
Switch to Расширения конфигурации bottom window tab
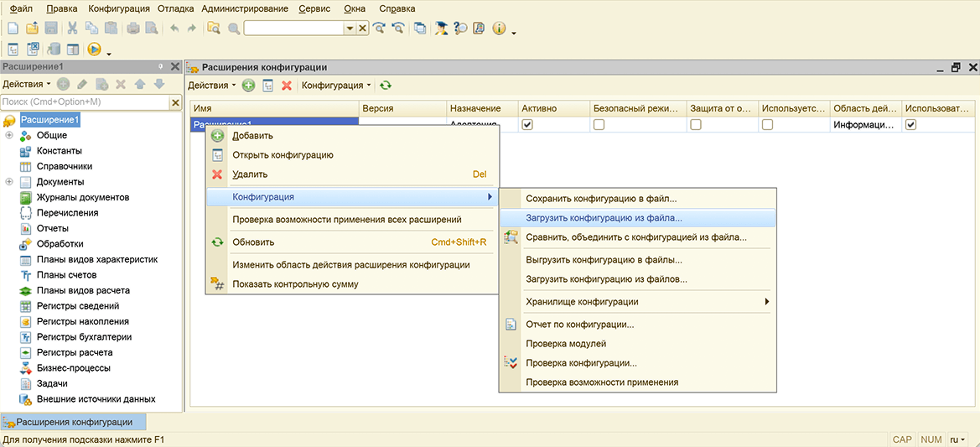coord(74,422)
